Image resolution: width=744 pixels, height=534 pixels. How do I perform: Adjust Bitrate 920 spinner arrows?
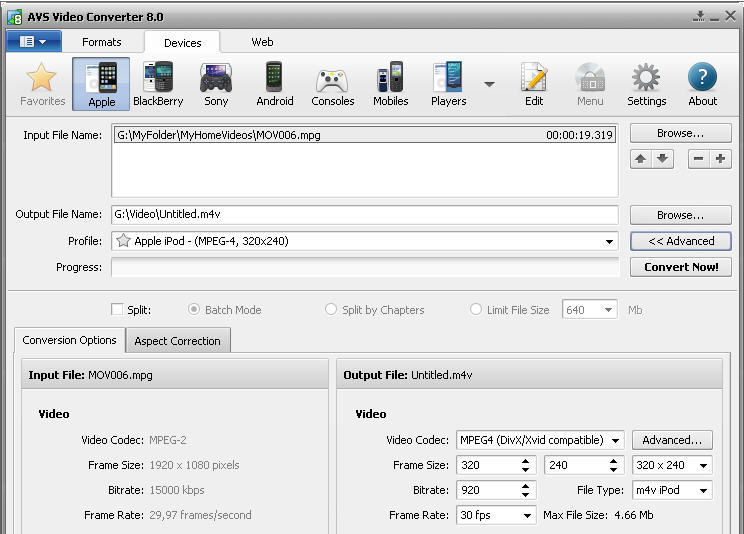[x=525, y=490]
